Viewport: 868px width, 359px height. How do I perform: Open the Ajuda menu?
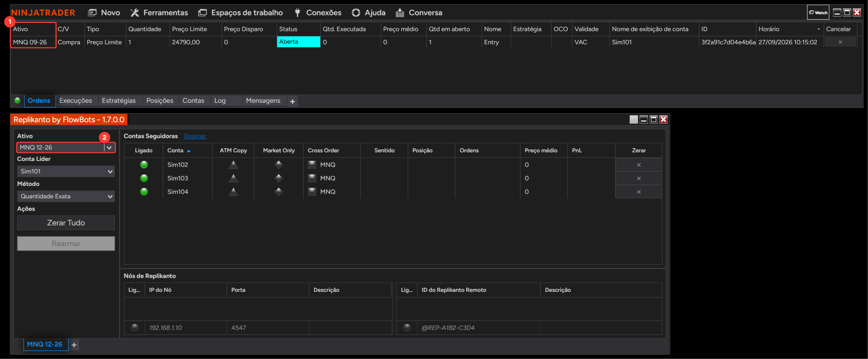pyautogui.click(x=368, y=13)
